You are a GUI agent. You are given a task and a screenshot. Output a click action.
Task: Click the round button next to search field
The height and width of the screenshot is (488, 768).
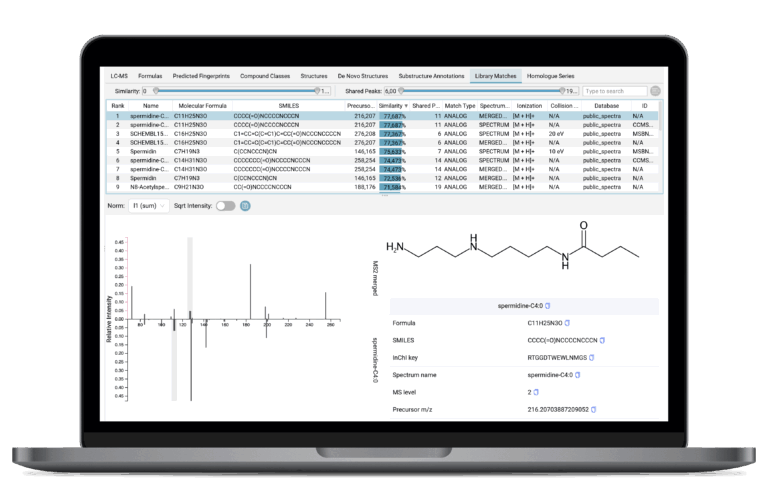point(655,91)
